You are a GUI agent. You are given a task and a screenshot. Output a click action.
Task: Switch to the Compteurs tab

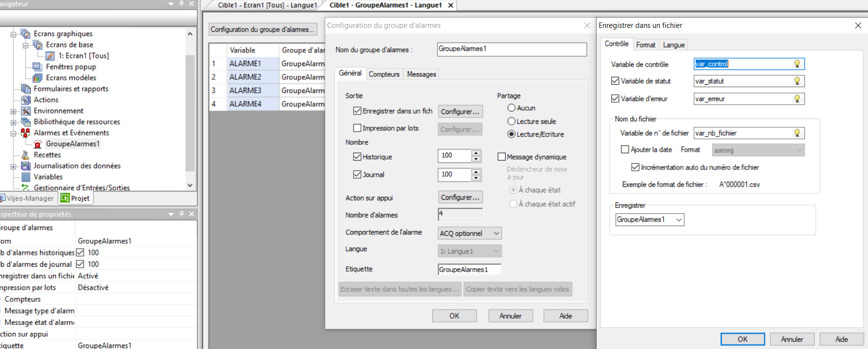384,74
